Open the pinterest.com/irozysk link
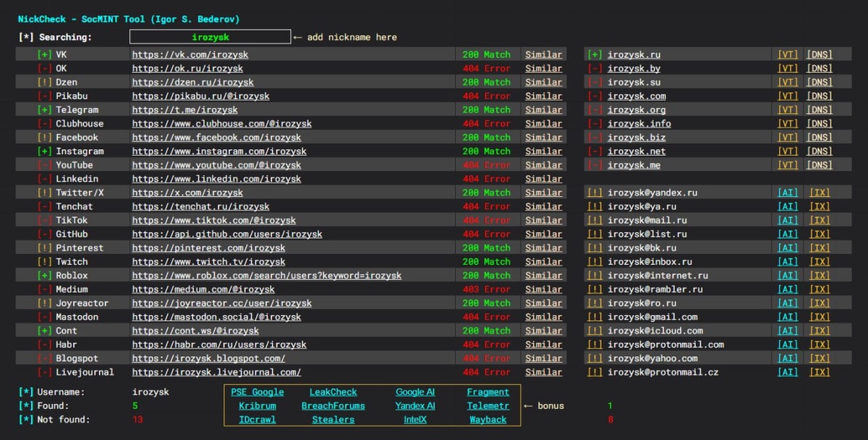This screenshot has height=440, width=868. tap(208, 247)
